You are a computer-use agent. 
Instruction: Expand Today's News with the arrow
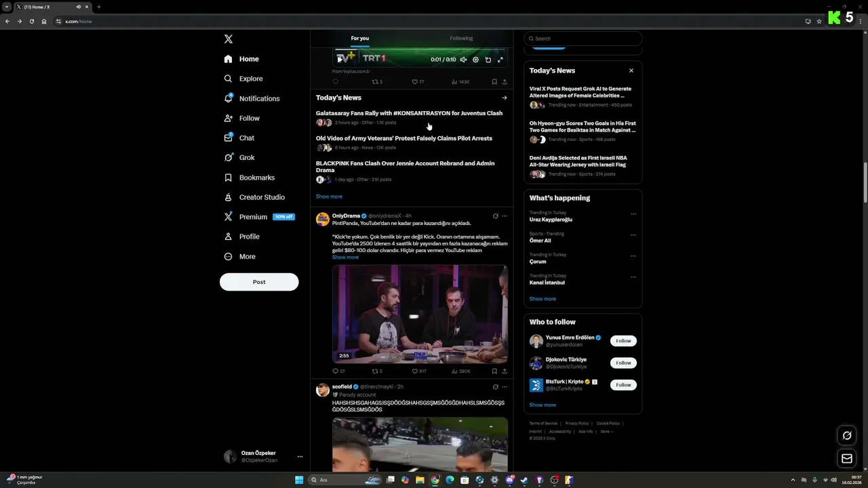504,98
